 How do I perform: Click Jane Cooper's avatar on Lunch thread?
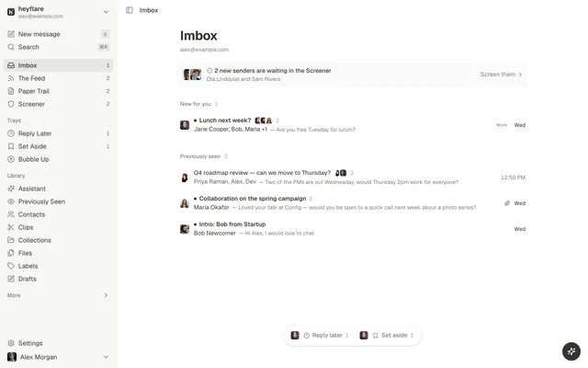coord(185,125)
